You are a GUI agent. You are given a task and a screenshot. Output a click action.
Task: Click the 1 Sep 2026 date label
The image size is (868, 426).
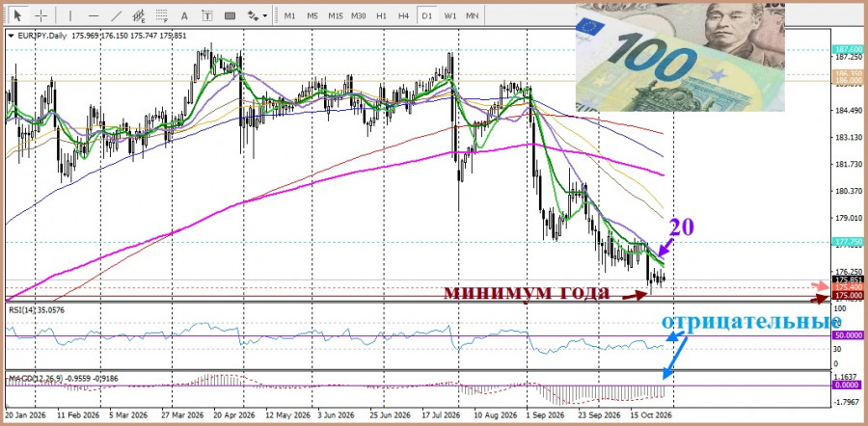tap(545, 414)
